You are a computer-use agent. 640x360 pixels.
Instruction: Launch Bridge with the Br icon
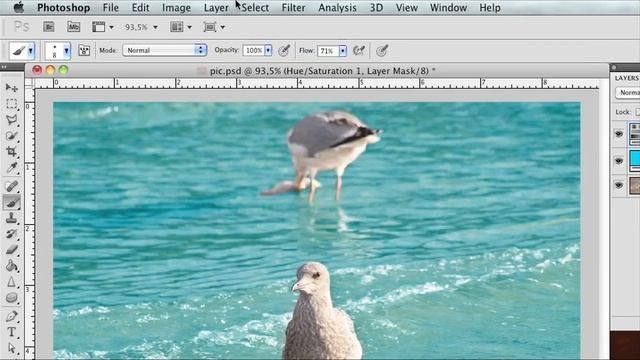[x=49, y=27]
